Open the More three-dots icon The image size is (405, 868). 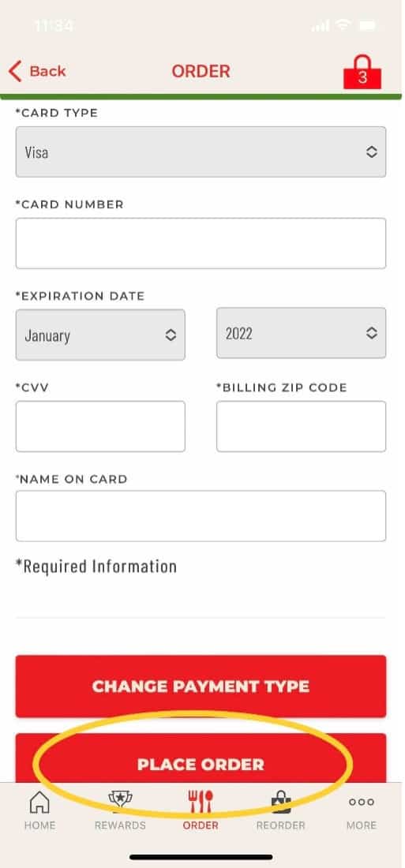click(x=362, y=802)
